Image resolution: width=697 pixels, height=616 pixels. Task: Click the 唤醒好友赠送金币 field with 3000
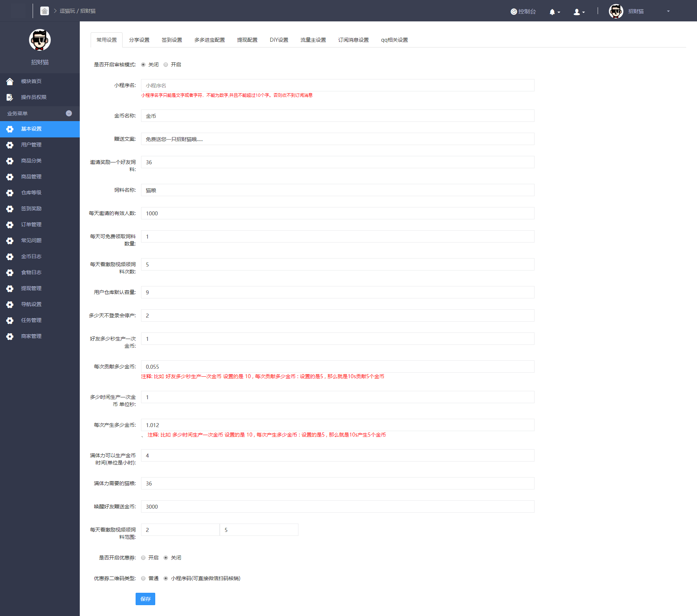(338, 507)
